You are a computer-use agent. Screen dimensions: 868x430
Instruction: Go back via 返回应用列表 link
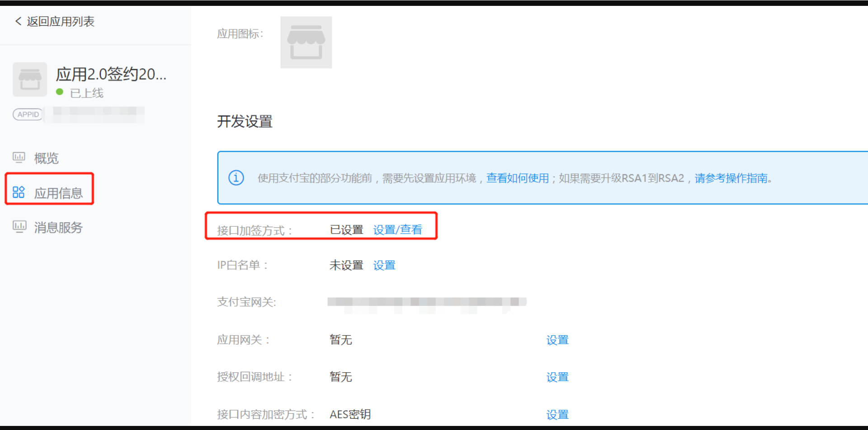coord(60,21)
